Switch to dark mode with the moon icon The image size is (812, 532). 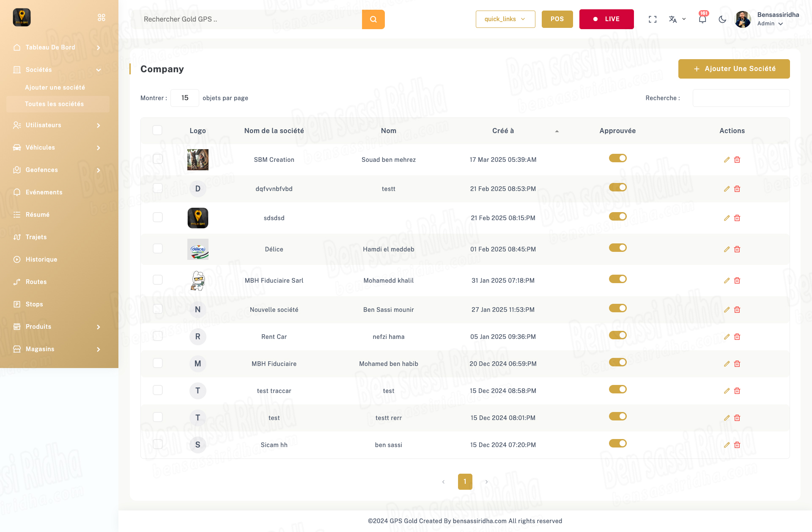[x=722, y=19]
